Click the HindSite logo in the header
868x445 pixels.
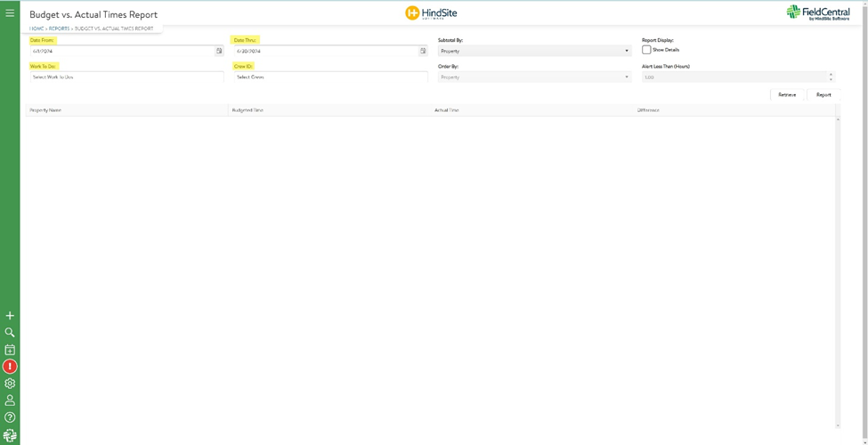[431, 13]
